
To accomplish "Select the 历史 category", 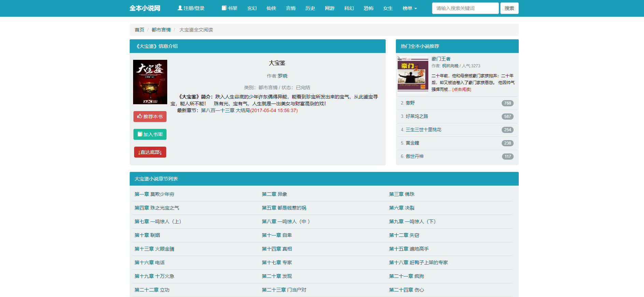I will click(310, 8).
